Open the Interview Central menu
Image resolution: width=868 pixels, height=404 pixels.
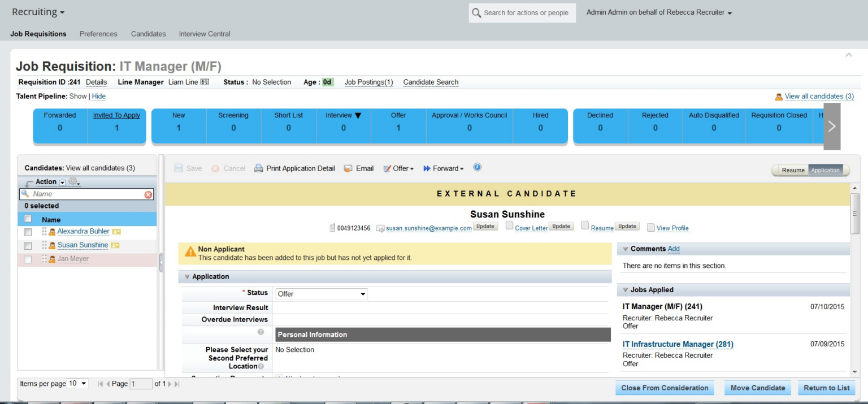204,34
